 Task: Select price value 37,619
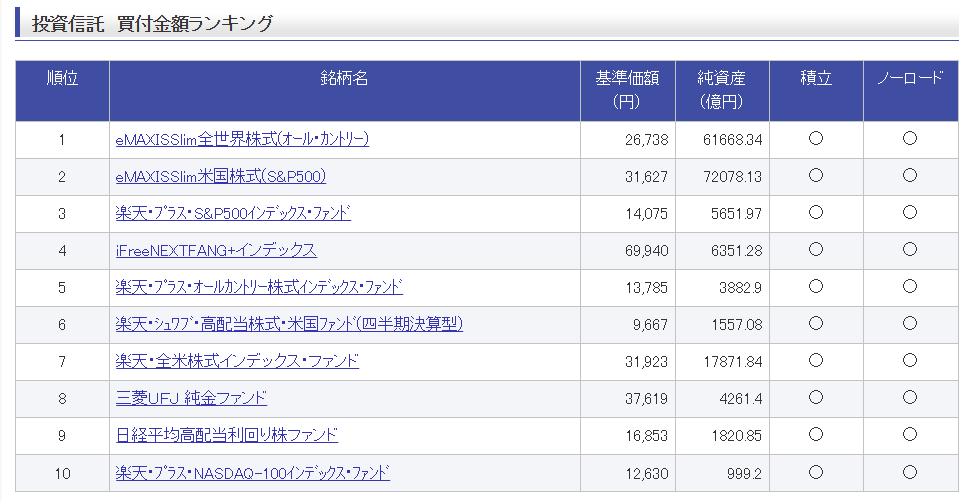coord(646,399)
